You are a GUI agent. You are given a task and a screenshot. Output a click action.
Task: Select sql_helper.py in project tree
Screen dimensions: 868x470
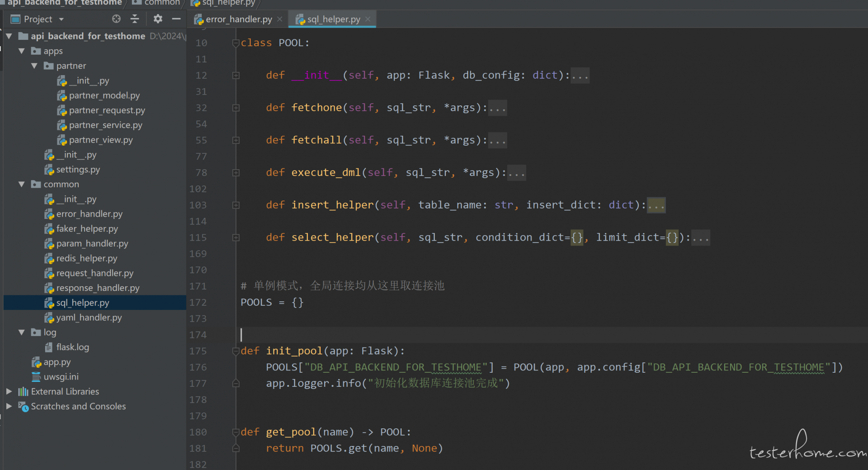click(x=83, y=303)
